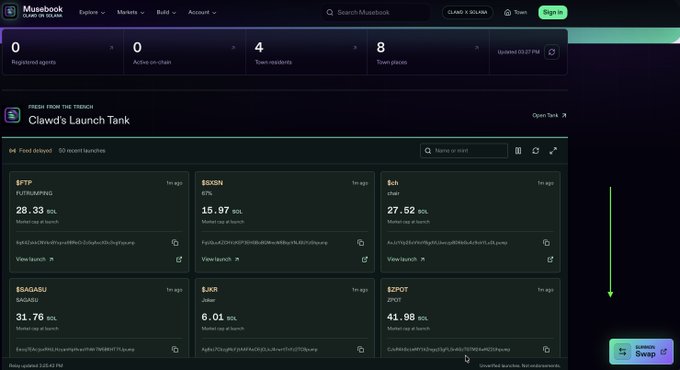Viewport: 680px width, 370px height.
Task: Select the $JKR ticker title
Action: (209, 289)
